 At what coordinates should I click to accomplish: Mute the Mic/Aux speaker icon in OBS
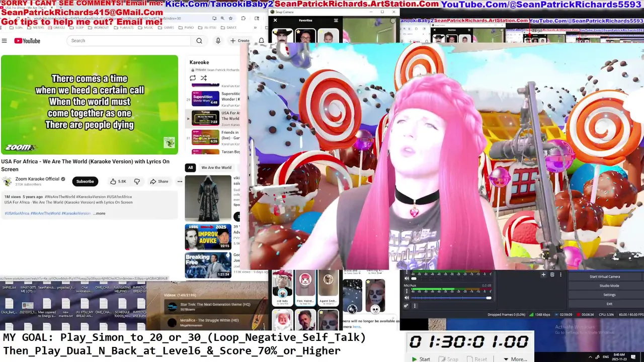407,298
